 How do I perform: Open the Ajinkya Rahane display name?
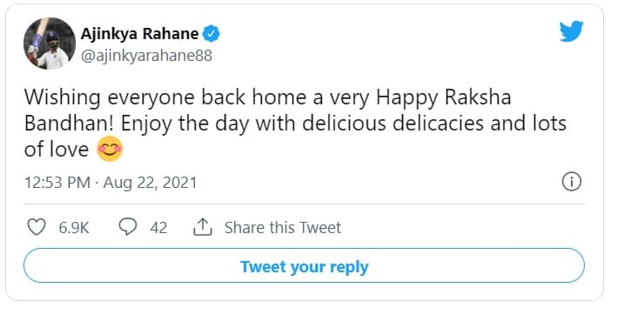pyautogui.click(x=139, y=34)
